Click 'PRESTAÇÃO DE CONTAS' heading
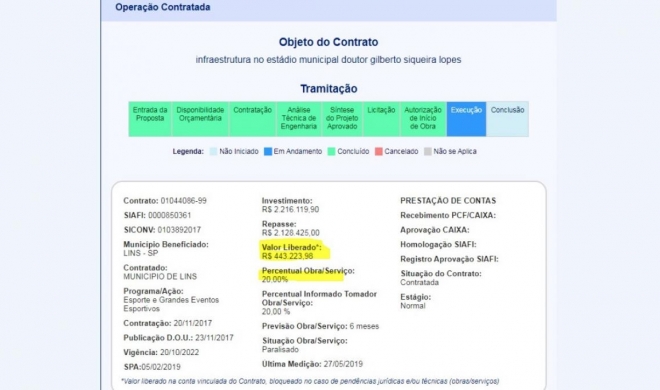The height and width of the screenshot is (390, 660). tap(448, 201)
